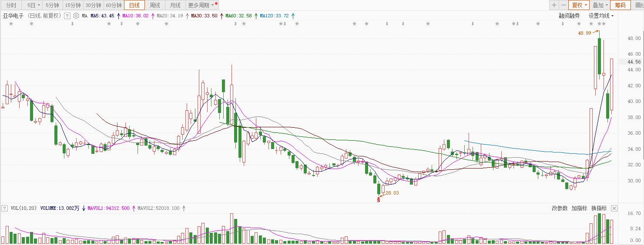
Task: Close the volume indicator panel
Action: tap(614, 208)
